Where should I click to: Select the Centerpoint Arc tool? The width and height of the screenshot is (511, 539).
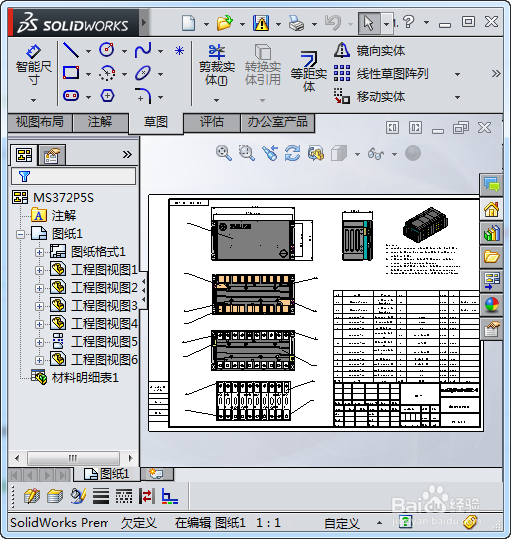pos(107,73)
